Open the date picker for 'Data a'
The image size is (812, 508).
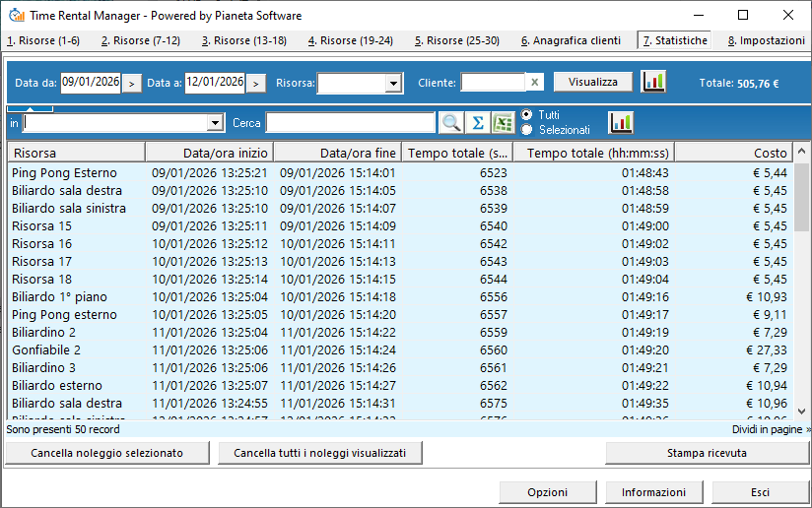tap(256, 83)
